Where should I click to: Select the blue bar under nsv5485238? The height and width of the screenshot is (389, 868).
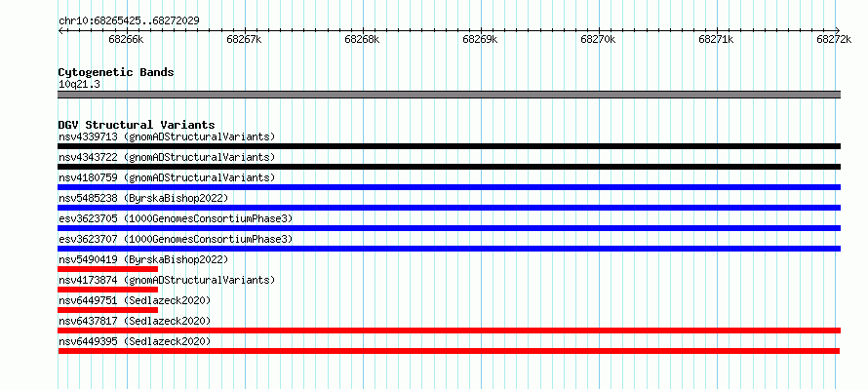pyautogui.click(x=449, y=208)
